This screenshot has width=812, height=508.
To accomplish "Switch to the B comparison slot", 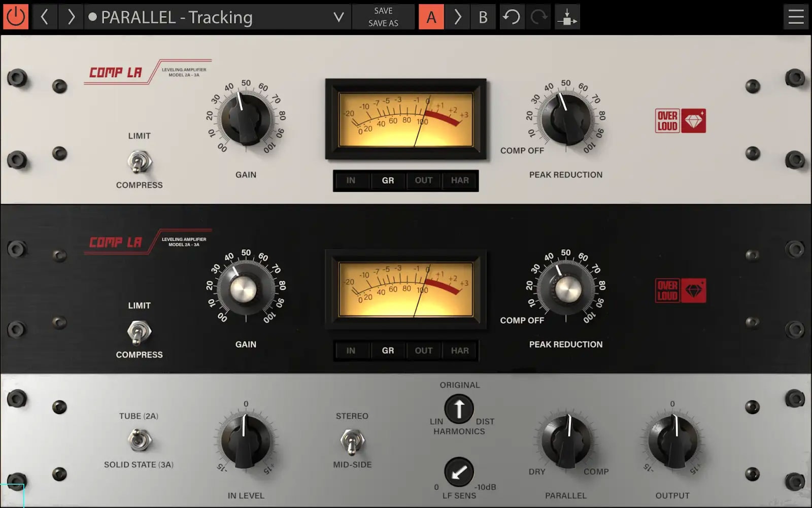I will pyautogui.click(x=483, y=17).
